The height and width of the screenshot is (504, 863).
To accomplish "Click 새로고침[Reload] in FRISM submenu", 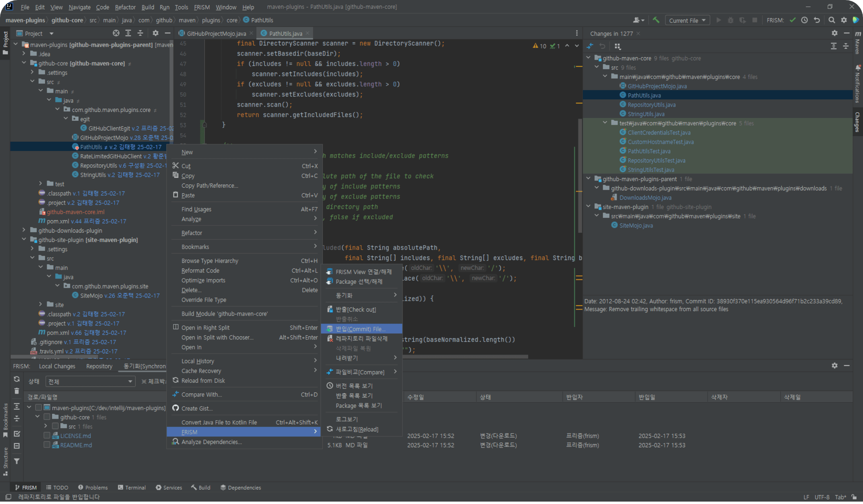I will coord(362,429).
